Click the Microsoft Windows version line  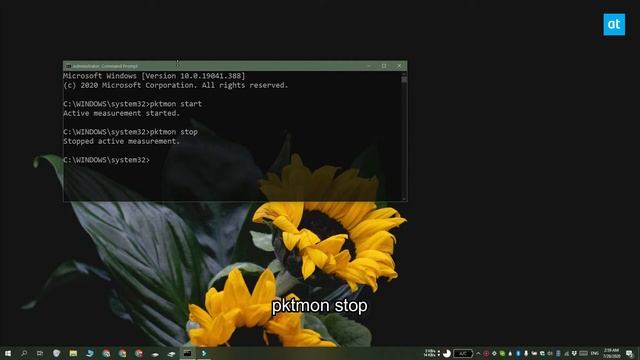click(154, 76)
